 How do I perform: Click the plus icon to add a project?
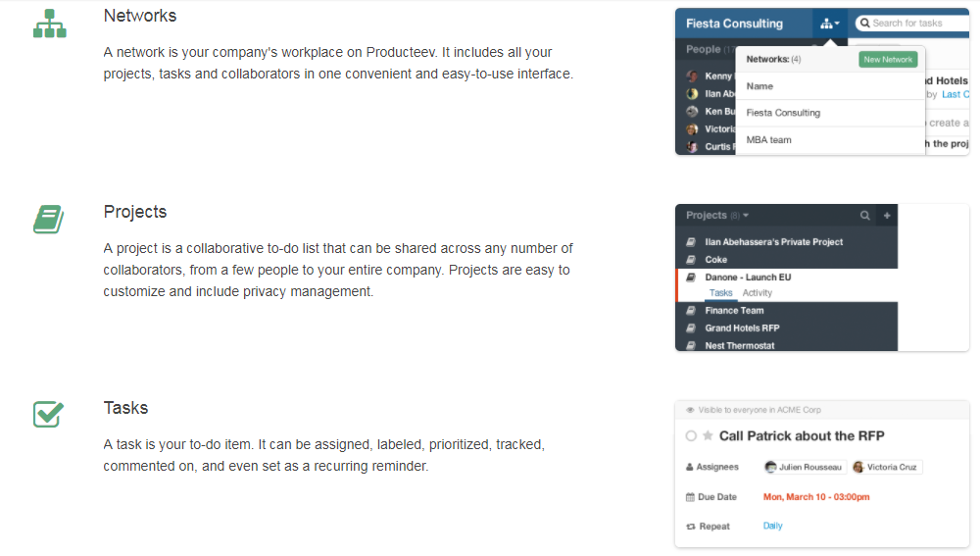pyautogui.click(x=887, y=216)
